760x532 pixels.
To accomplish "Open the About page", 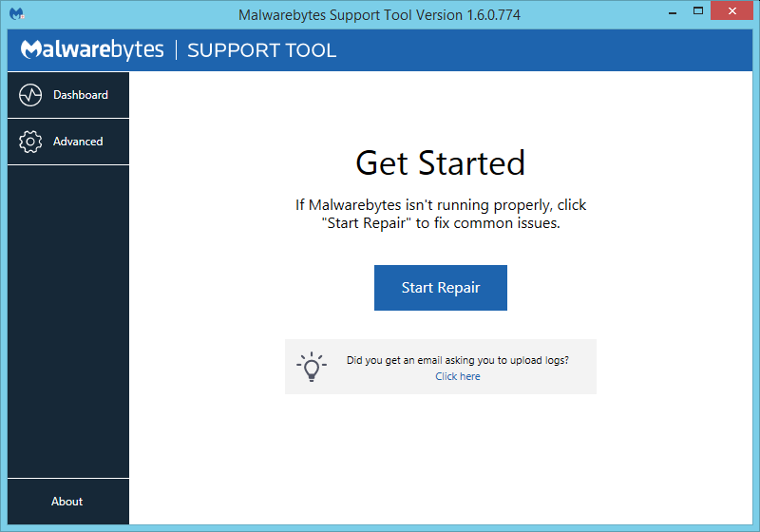I will click(x=68, y=502).
